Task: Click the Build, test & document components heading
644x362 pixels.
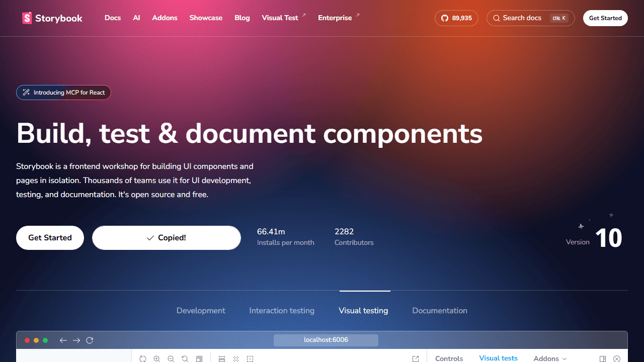Action: pos(250,134)
